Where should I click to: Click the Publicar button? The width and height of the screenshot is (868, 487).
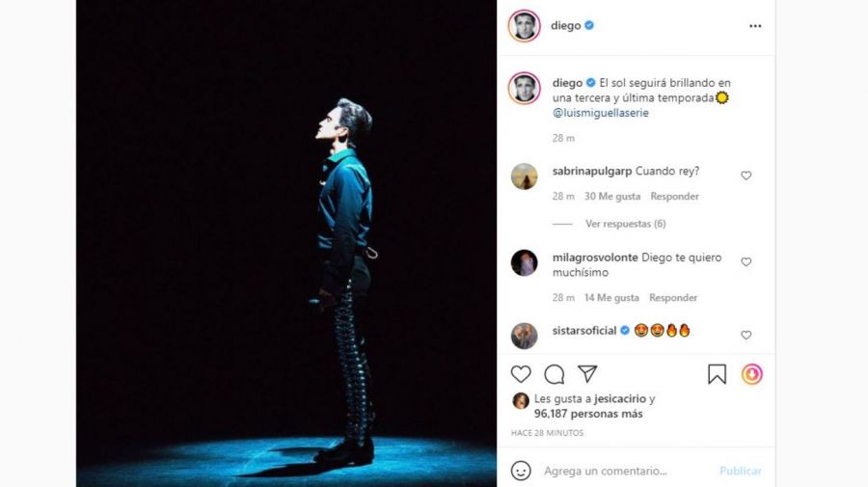pyautogui.click(x=740, y=471)
